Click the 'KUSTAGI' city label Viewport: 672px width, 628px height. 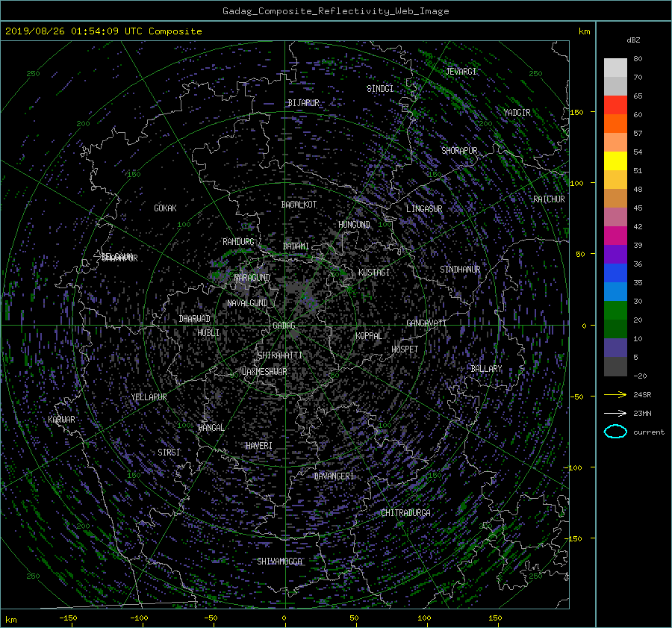click(x=374, y=273)
